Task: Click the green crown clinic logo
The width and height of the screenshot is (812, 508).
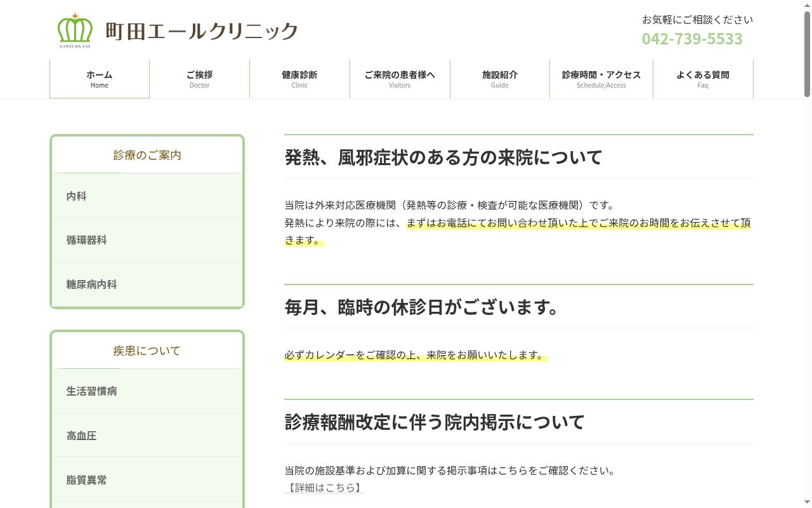Action: [75, 30]
